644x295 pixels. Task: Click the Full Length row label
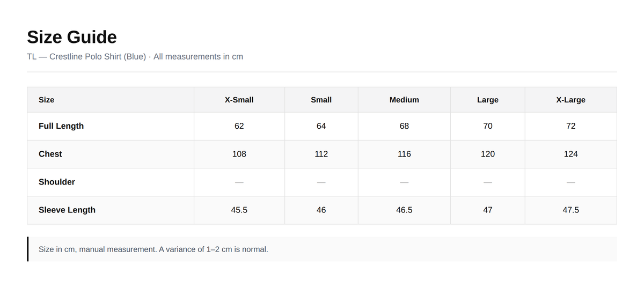tap(61, 126)
